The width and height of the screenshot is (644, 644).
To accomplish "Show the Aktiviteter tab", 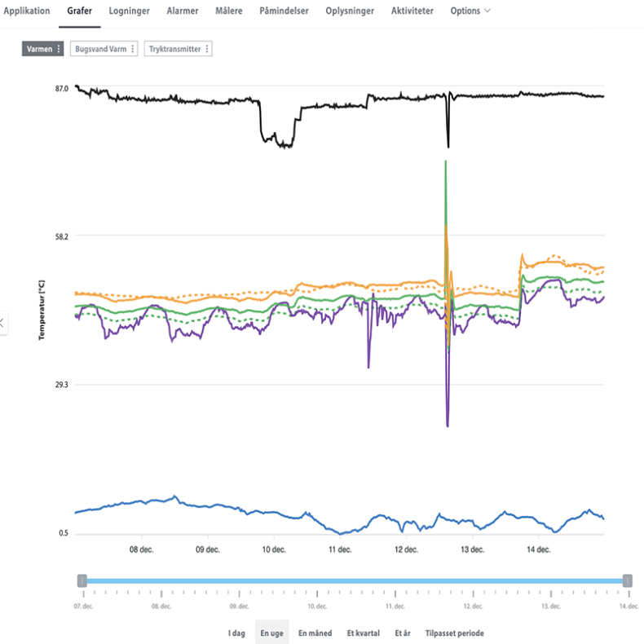I will [x=412, y=11].
